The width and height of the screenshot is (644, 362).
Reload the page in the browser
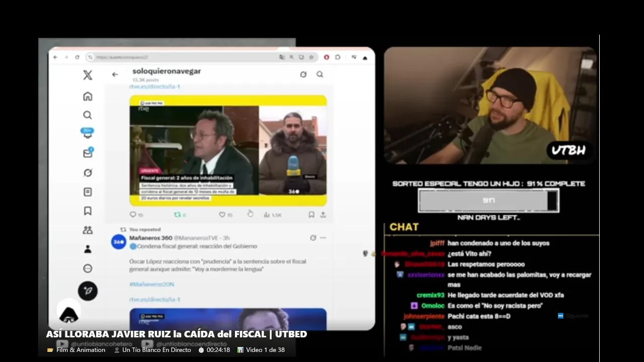tap(77, 57)
